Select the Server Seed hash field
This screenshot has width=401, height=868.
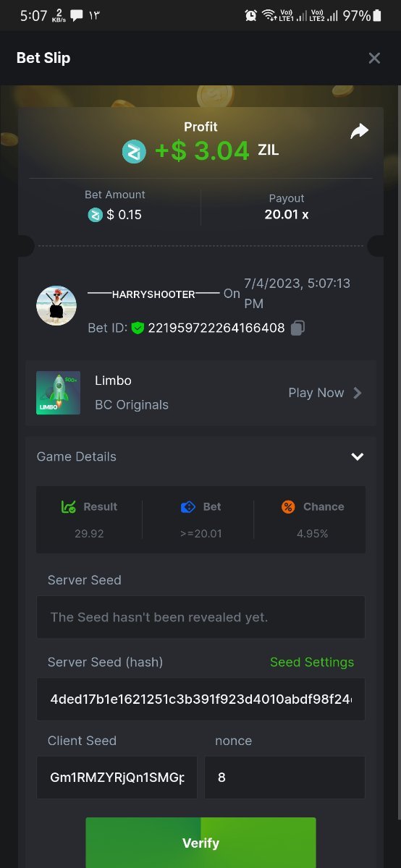200,699
